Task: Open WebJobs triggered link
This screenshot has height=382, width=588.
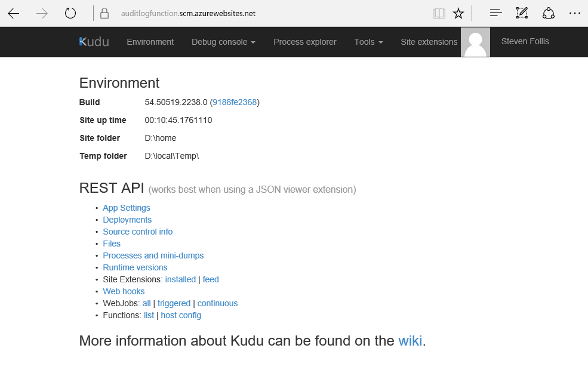Action: coord(174,304)
